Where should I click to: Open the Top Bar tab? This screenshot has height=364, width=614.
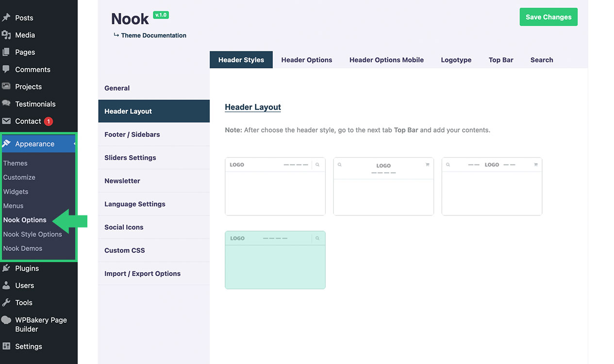pos(500,60)
